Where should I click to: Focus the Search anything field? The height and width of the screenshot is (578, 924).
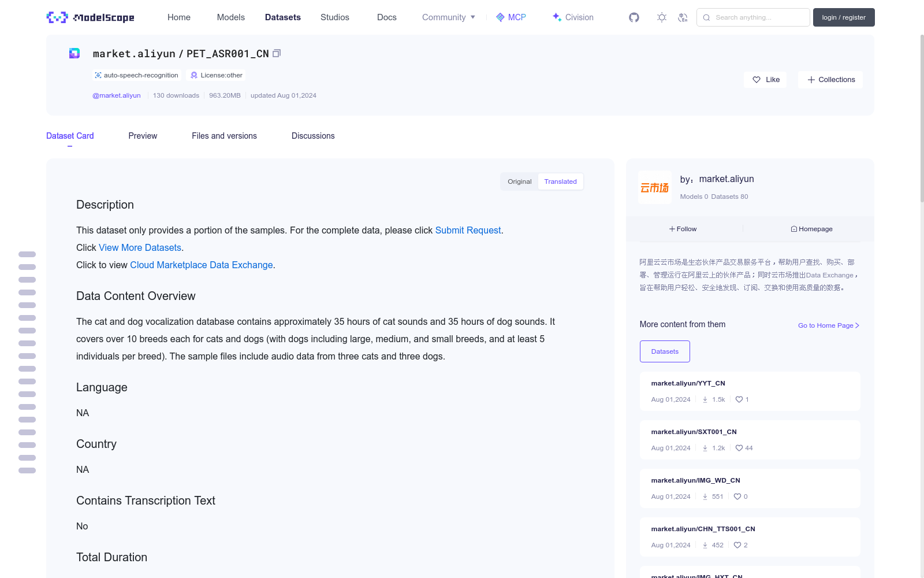753,17
